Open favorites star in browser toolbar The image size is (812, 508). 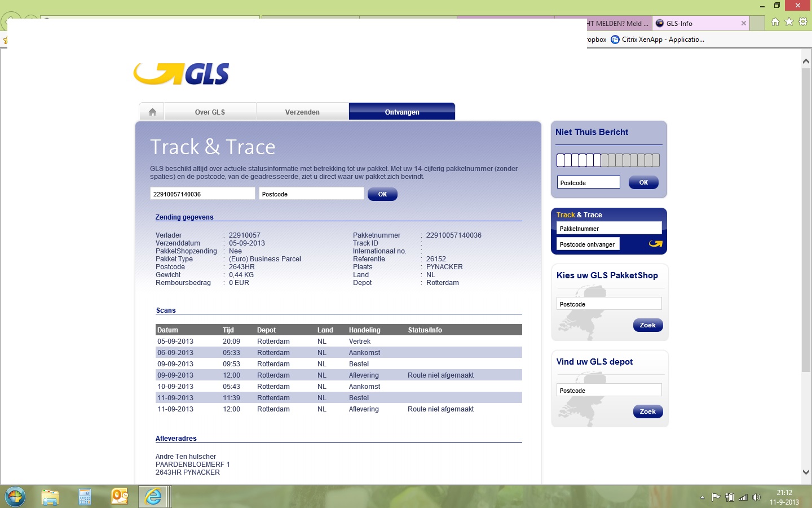(x=789, y=22)
